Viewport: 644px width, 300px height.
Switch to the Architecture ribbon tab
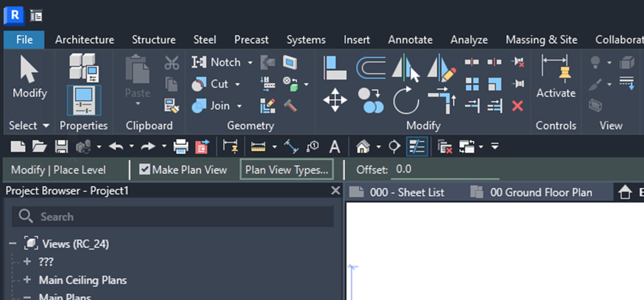click(x=85, y=40)
